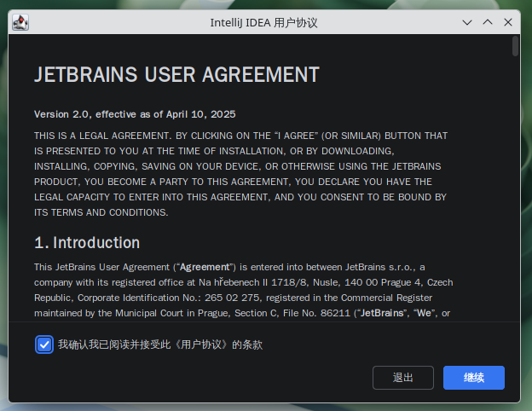Maximize the dialog with the up-chevron button

[x=488, y=22]
